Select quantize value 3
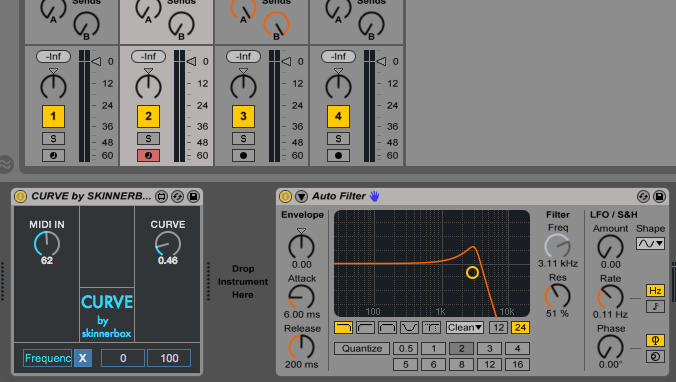This screenshot has height=382, width=676. (x=489, y=348)
